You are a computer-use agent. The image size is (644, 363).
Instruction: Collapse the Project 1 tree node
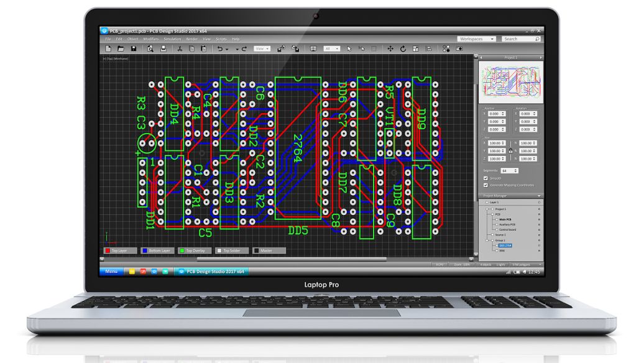(x=487, y=209)
